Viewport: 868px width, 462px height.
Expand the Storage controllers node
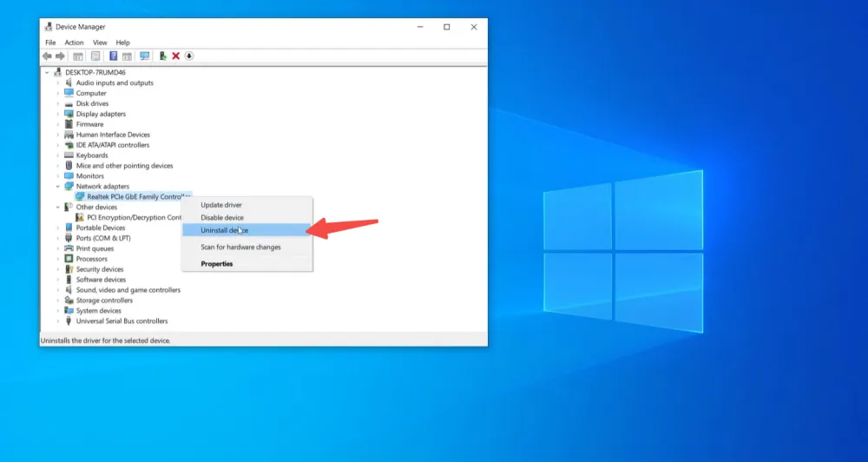(x=57, y=300)
